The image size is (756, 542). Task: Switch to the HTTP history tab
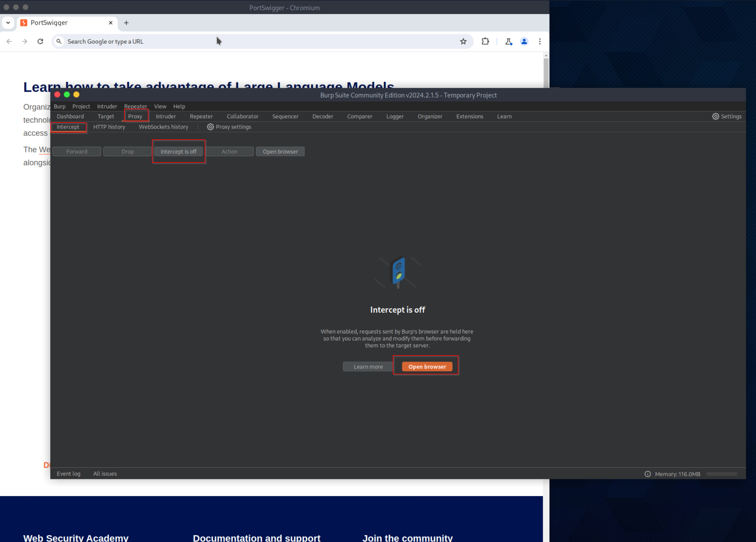(109, 127)
